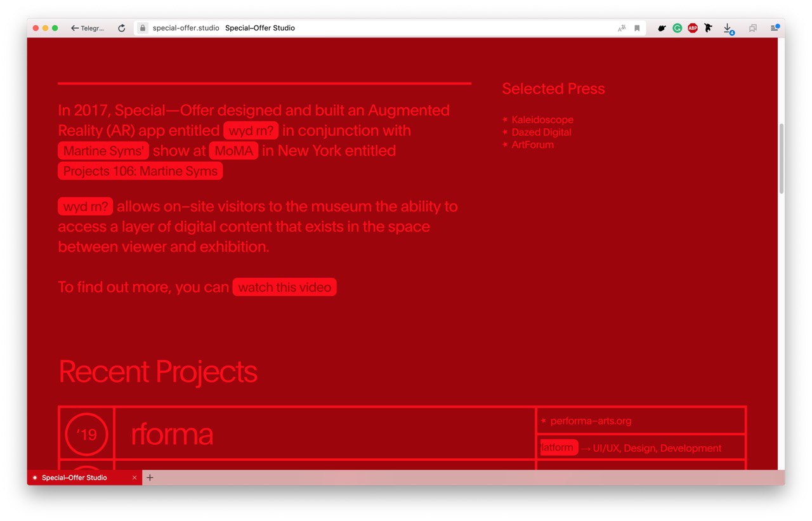Show browser downloads list

tap(728, 29)
